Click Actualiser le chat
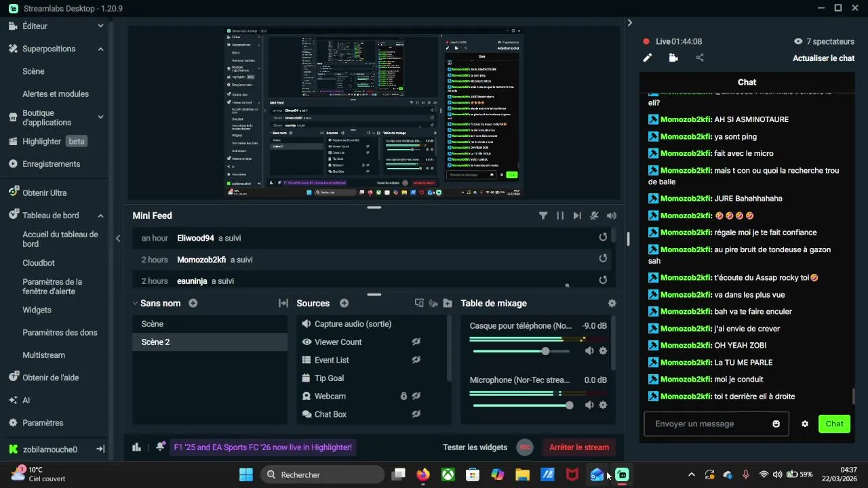Image resolution: width=868 pixels, height=488 pixels. click(x=823, y=58)
